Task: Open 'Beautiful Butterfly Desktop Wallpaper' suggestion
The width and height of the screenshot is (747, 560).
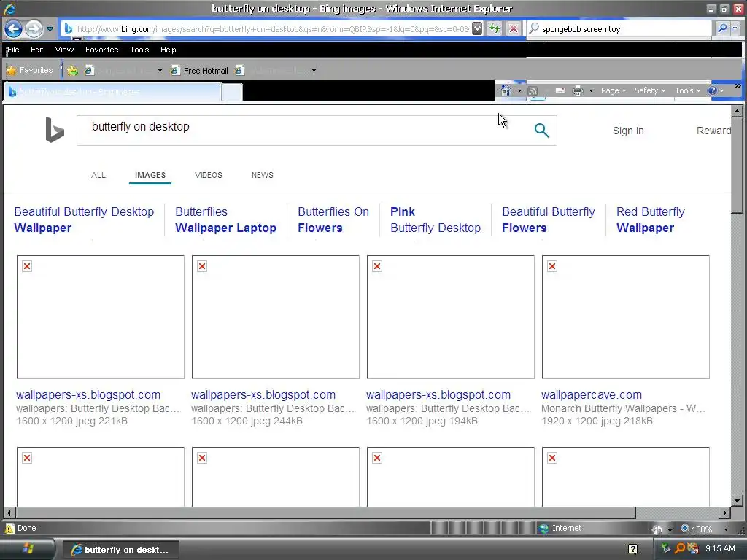Action: tap(84, 219)
